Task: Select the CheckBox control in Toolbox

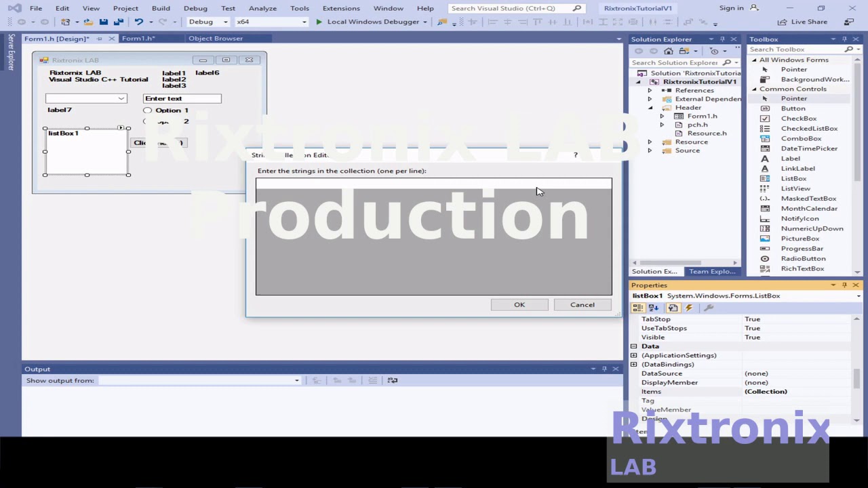Action: click(798, 119)
